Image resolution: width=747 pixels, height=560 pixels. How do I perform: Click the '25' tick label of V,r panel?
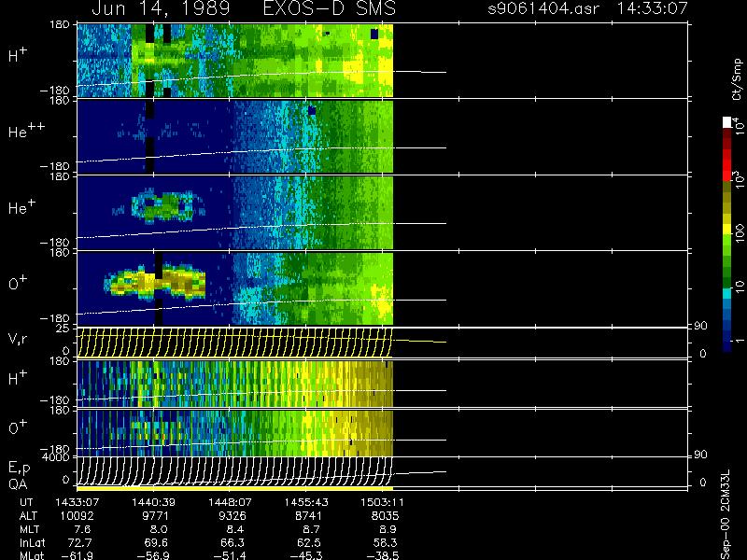pyautogui.click(x=63, y=329)
